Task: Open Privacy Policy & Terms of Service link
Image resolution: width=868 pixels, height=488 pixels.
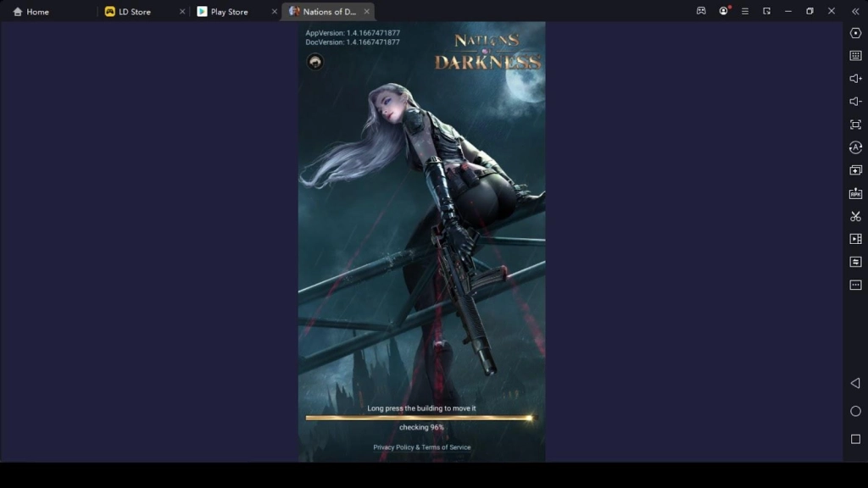Action: 421,447
